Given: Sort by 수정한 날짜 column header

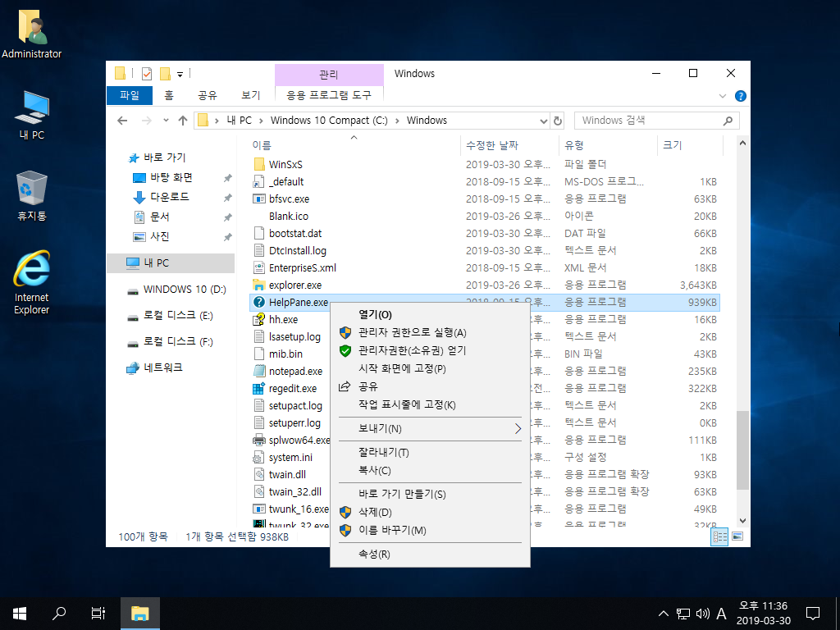Looking at the screenshot, I should [509, 145].
